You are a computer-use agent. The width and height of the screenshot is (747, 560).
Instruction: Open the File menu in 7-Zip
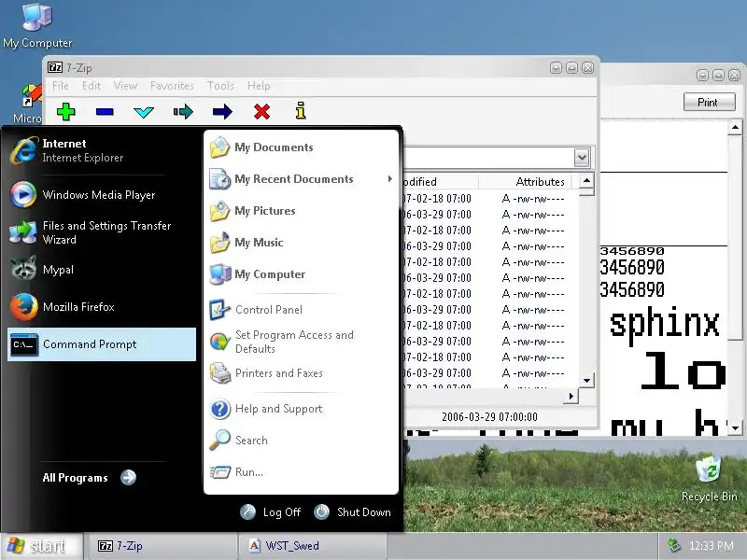(x=61, y=86)
